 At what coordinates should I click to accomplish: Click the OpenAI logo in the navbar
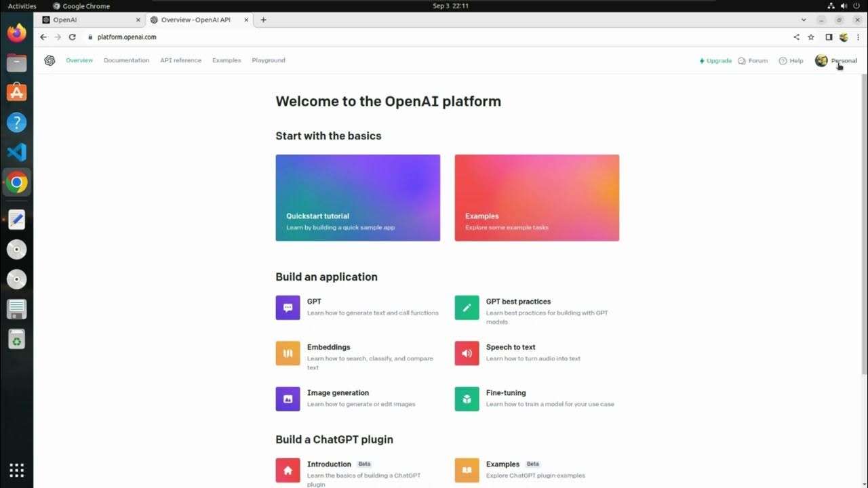pos(50,60)
